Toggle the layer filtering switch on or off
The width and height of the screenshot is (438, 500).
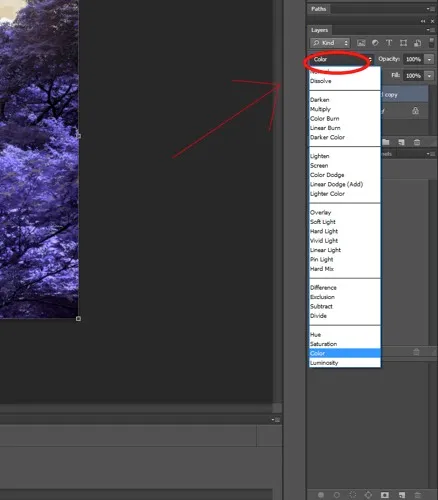coord(432,43)
